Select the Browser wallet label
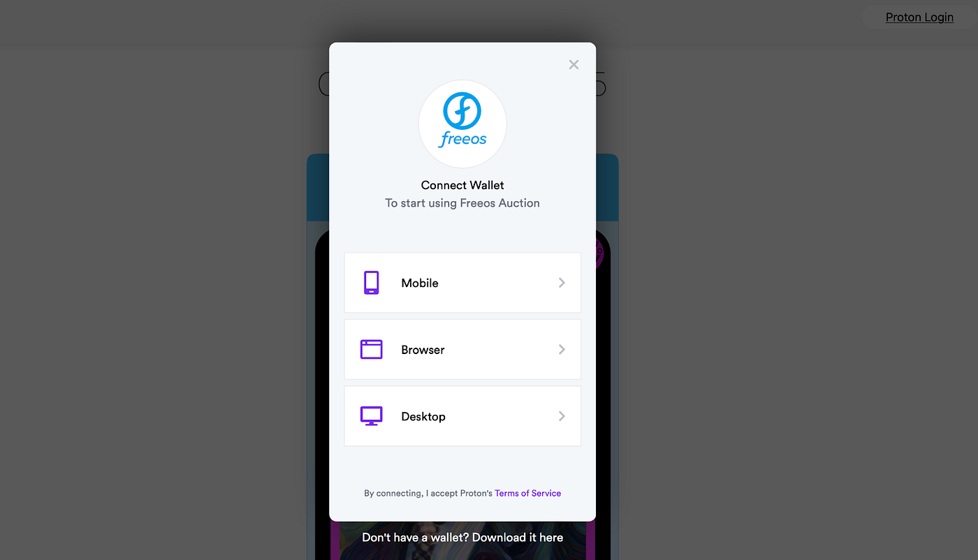This screenshot has height=560, width=978. [423, 350]
